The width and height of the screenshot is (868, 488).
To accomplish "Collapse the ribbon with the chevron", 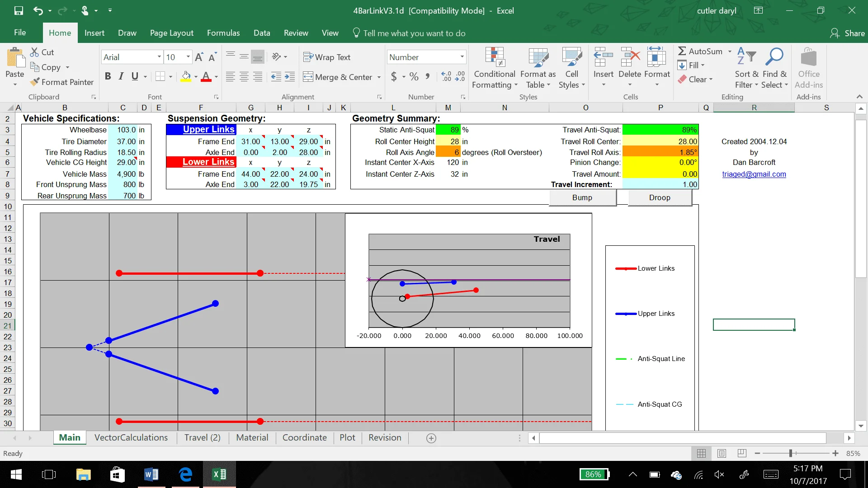I will [859, 97].
